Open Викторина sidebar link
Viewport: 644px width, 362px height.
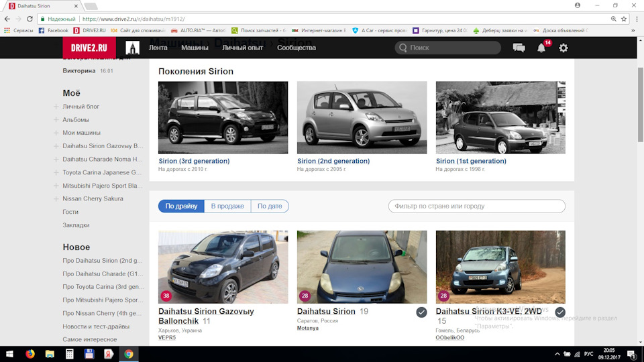point(79,70)
